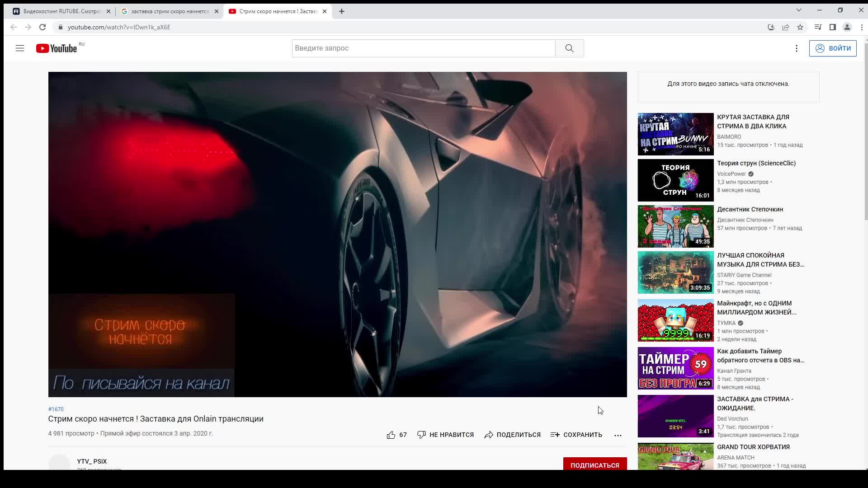Click the Войти sign-in button
This screenshot has height=488, width=868.
point(833,48)
